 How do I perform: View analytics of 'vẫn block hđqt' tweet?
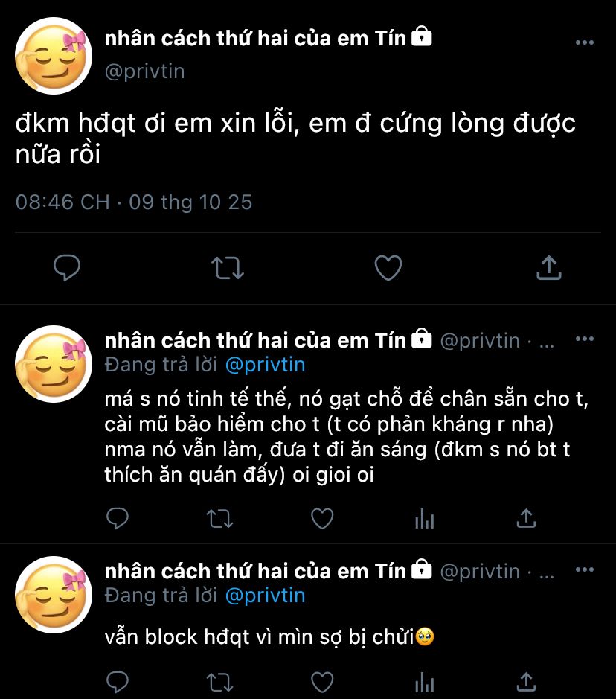pos(424,681)
